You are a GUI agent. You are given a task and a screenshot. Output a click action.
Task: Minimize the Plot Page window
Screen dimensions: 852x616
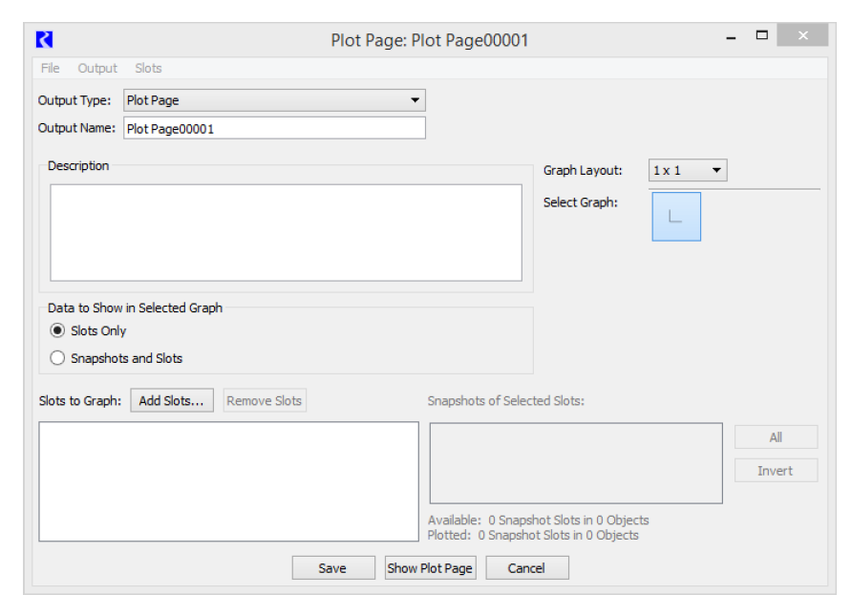731,37
